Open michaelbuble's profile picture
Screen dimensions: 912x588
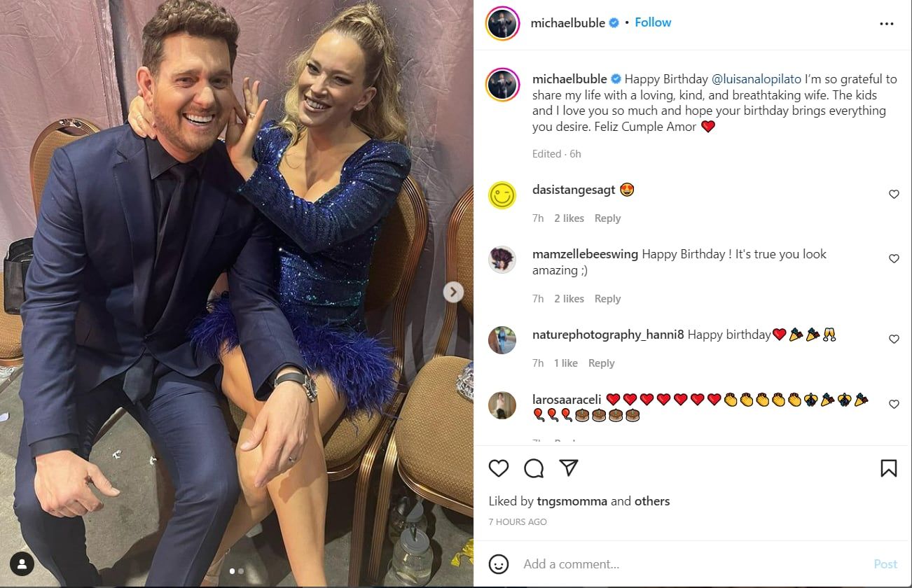click(502, 22)
